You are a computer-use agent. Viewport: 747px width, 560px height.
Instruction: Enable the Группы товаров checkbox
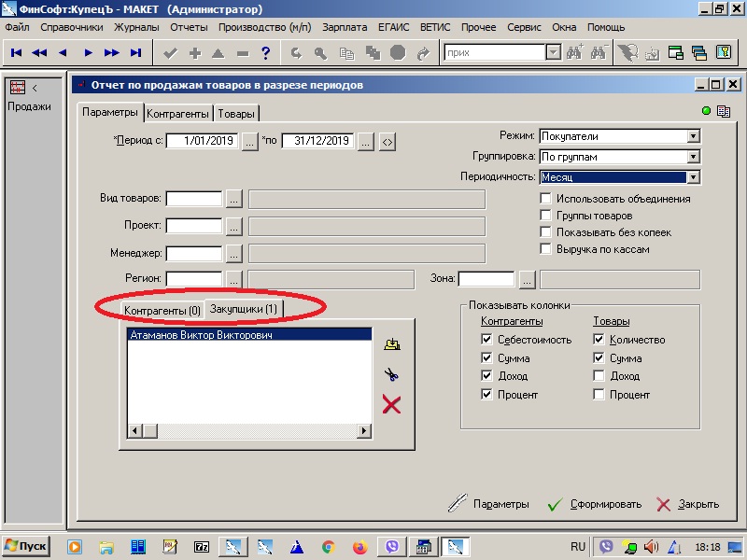click(546, 216)
